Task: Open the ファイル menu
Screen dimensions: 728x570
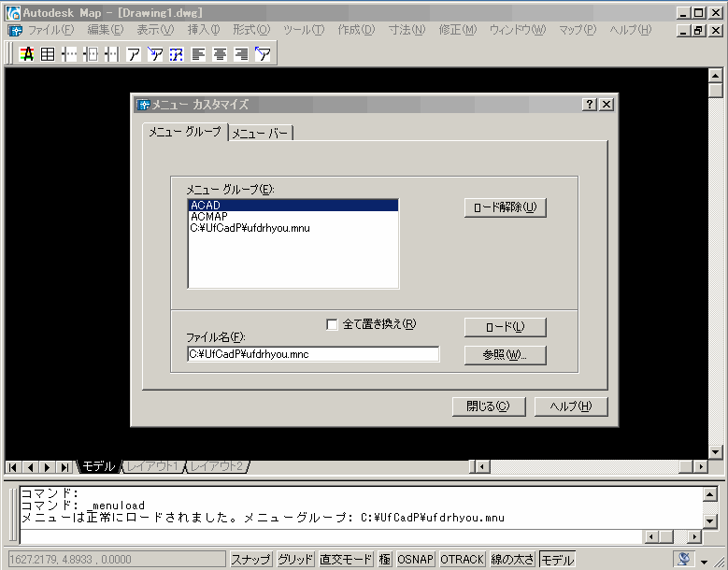Action: tap(51, 30)
